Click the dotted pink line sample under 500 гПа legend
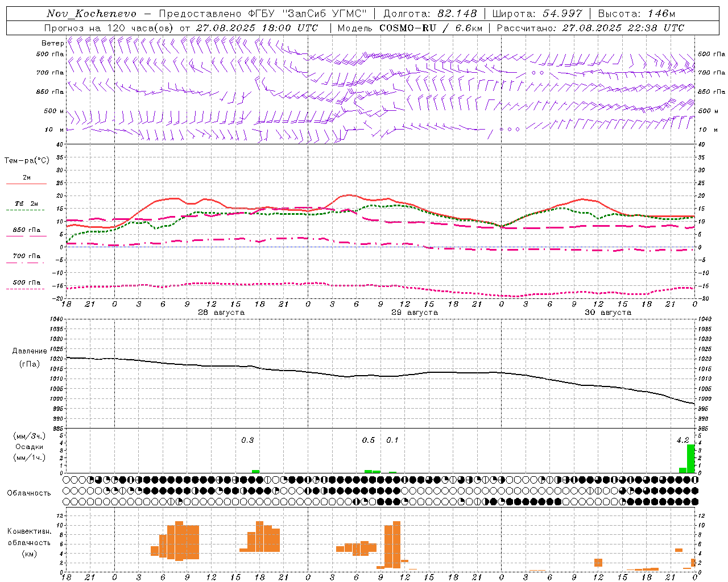The image size is (728, 582). (x=26, y=289)
